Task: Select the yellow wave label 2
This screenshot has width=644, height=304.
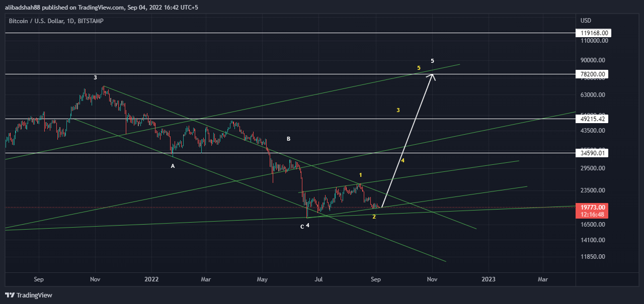Action: 374,217
